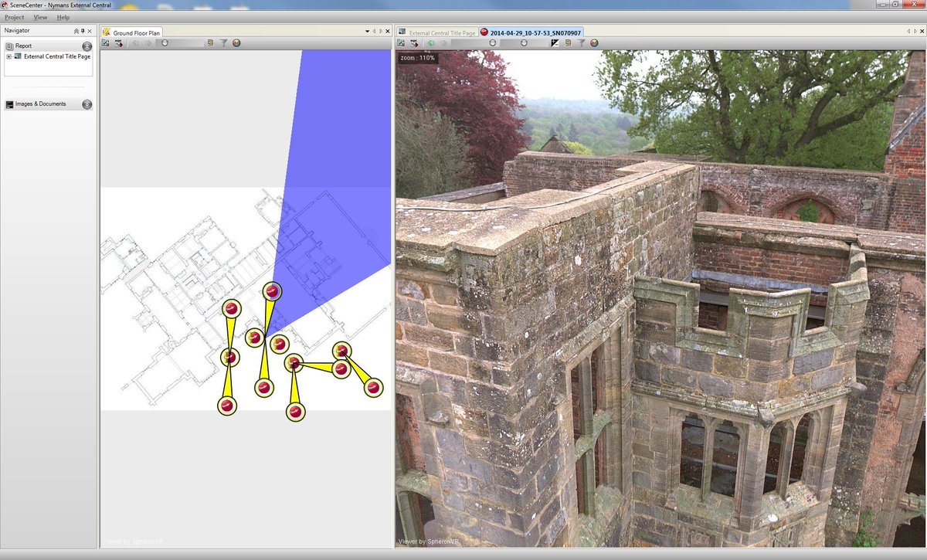The width and height of the screenshot is (927, 560).
Task: Select the export icon in the panorama viewer toolbar
Action: [415, 43]
